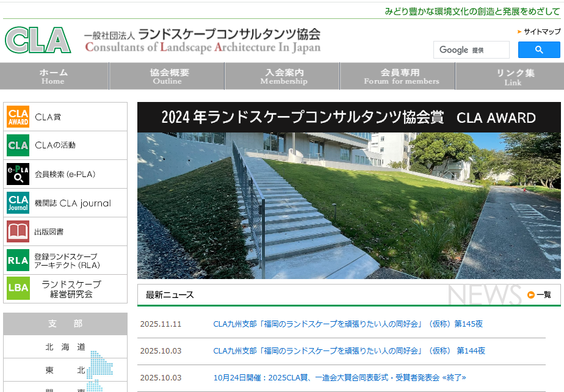Open the e-PLA member search icon
The image size is (564, 392).
pyautogui.click(x=18, y=174)
